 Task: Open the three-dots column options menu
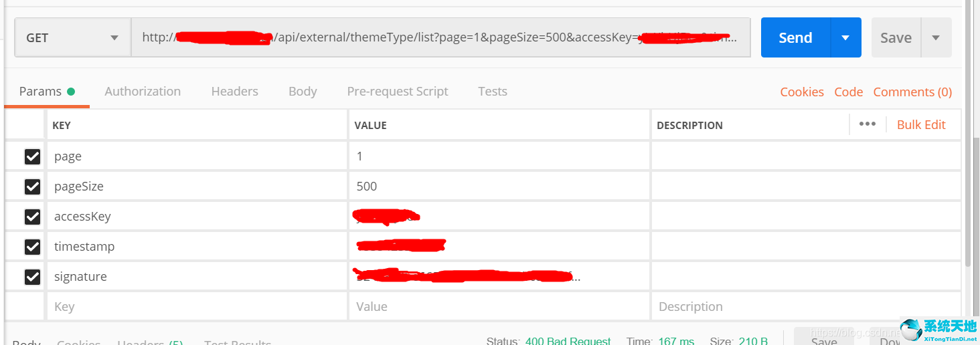[868, 124]
